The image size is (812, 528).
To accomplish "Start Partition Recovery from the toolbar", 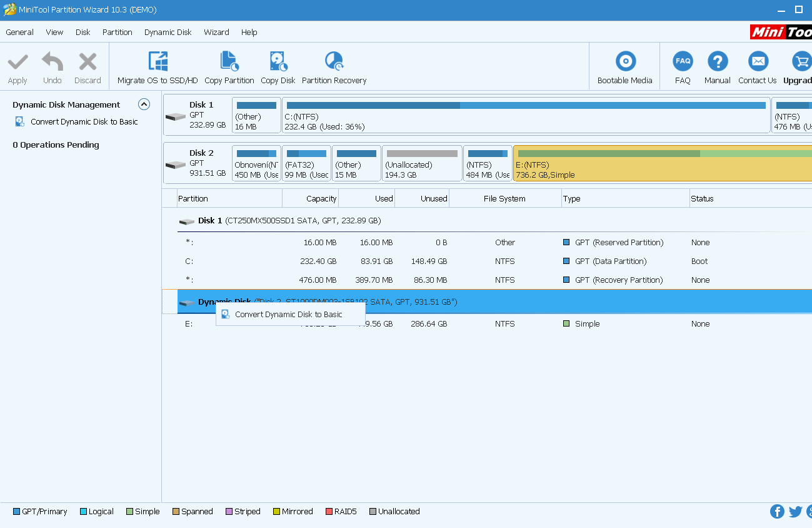I will point(334,61).
